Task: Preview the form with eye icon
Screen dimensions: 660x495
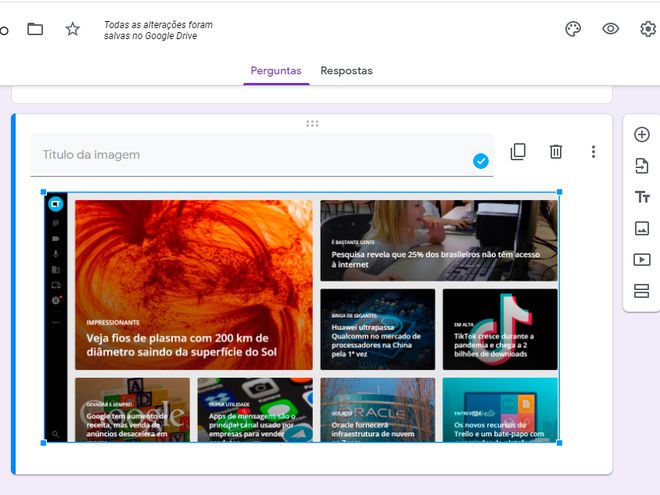Action: click(x=610, y=29)
